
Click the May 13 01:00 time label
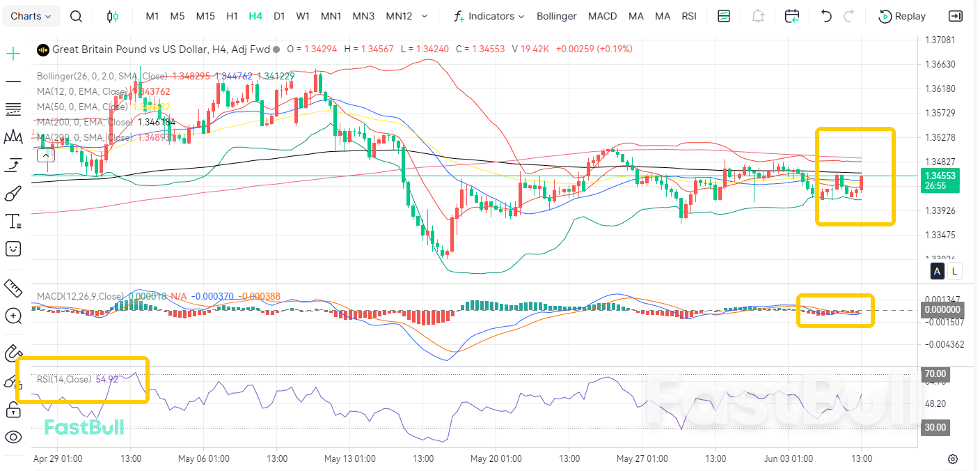pyautogui.click(x=350, y=458)
